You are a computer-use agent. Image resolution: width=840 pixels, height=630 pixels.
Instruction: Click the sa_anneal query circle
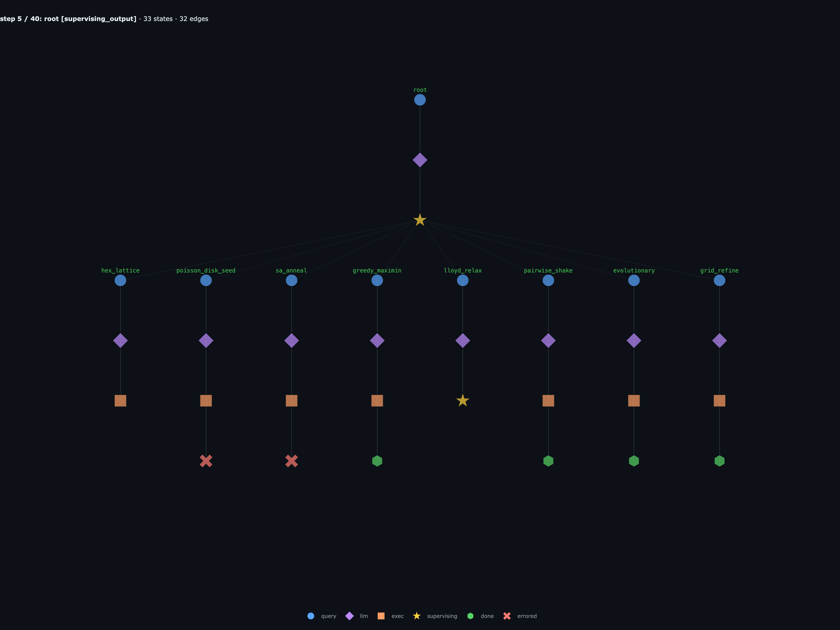coord(292,280)
